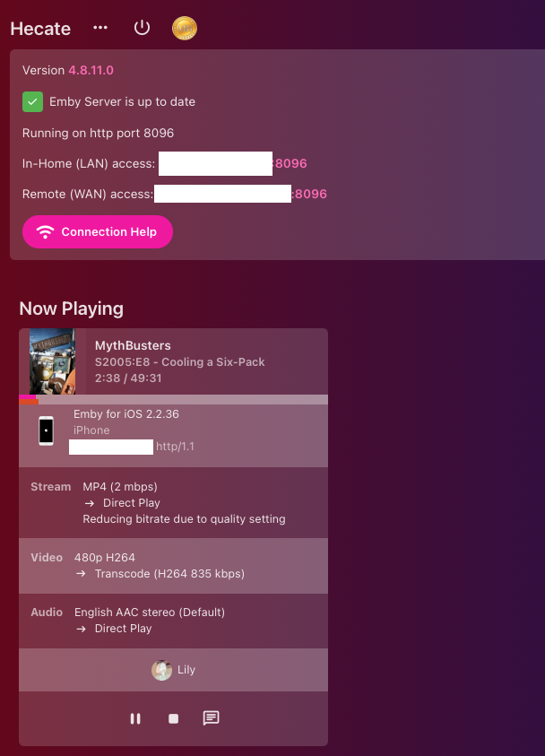Pause the MythBusters playback session
Image resolution: width=545 pixels, height=756 pixels.
tap(135, 718)
